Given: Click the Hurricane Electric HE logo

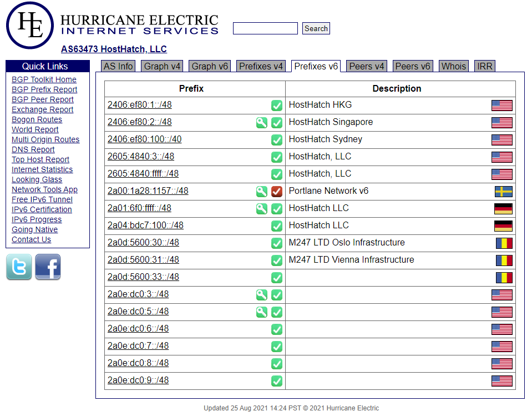Looking at the screenshot, I should (30, 25).
